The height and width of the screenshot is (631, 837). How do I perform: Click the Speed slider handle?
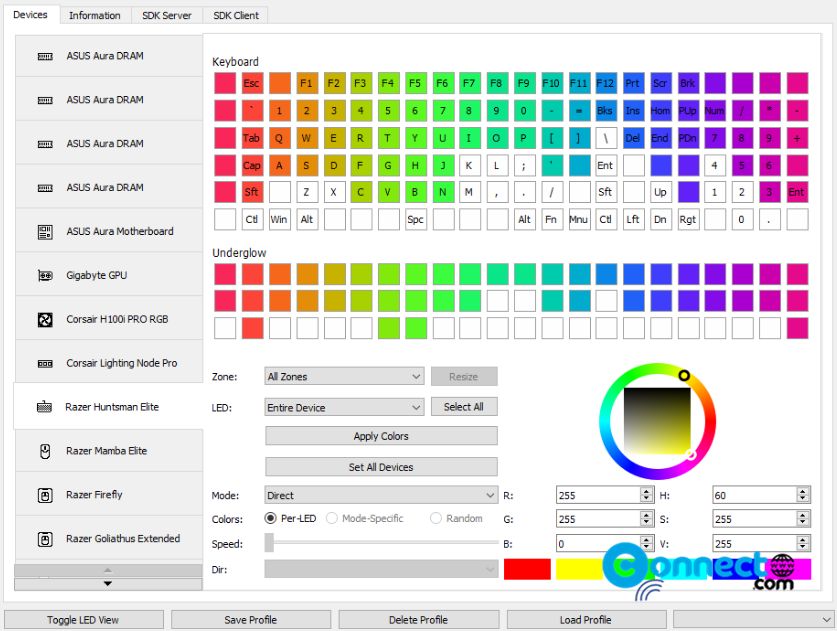click(270, 543)
